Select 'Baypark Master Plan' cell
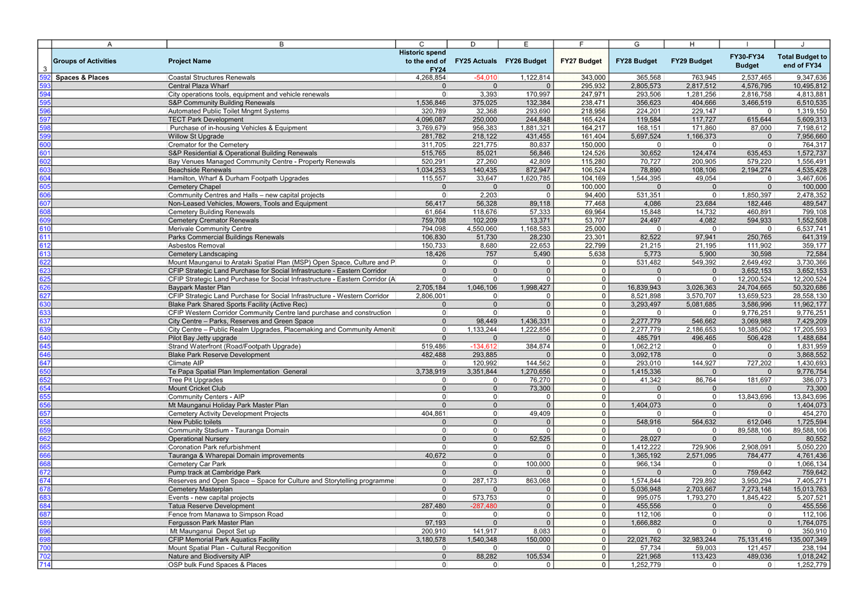 coord(199,288)
